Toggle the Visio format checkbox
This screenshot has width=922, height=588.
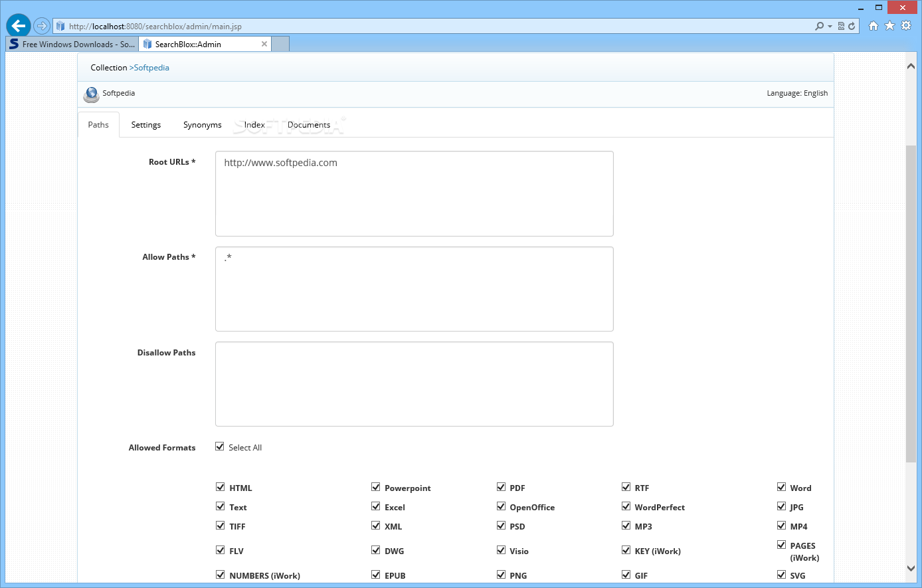[x=502, y=550]
